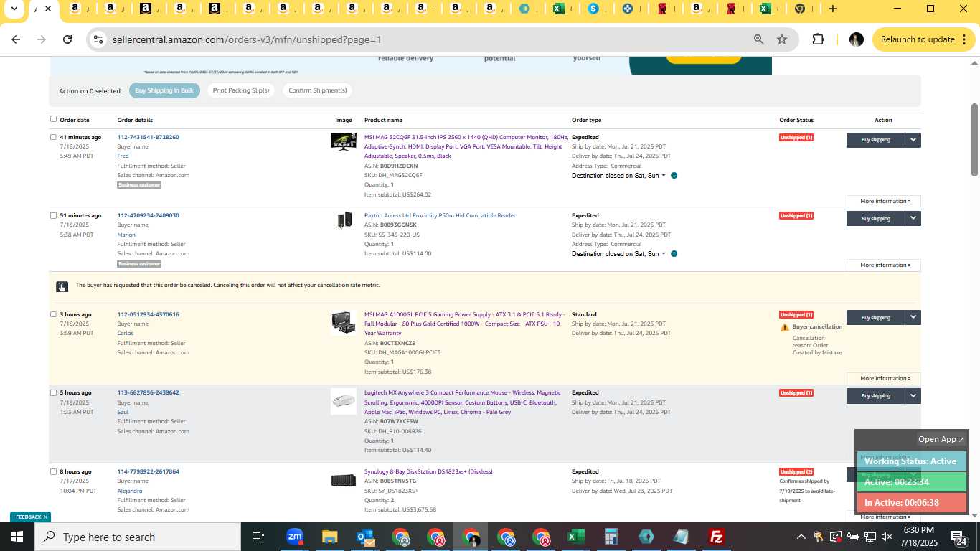Open the tab search chevron
Screen dimensions: 980x551
14,9
